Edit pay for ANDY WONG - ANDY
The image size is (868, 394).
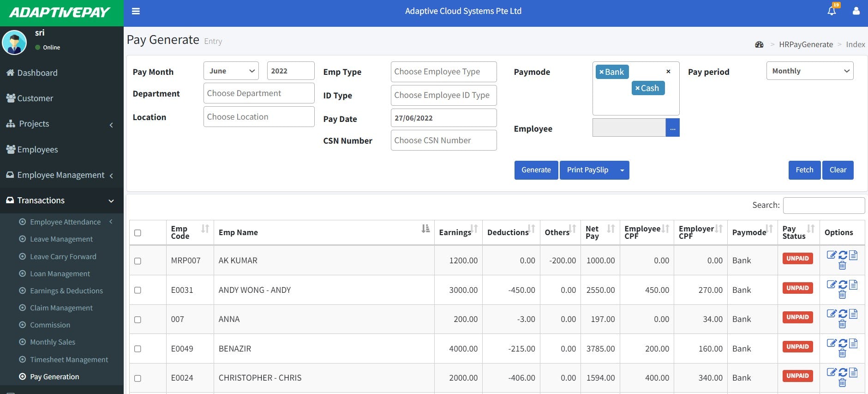[832, 284]
